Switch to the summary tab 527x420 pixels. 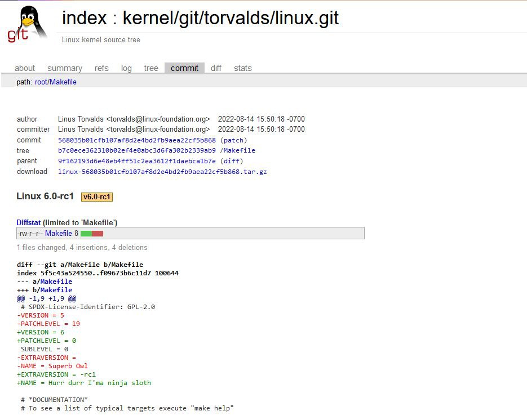point(65,68)
